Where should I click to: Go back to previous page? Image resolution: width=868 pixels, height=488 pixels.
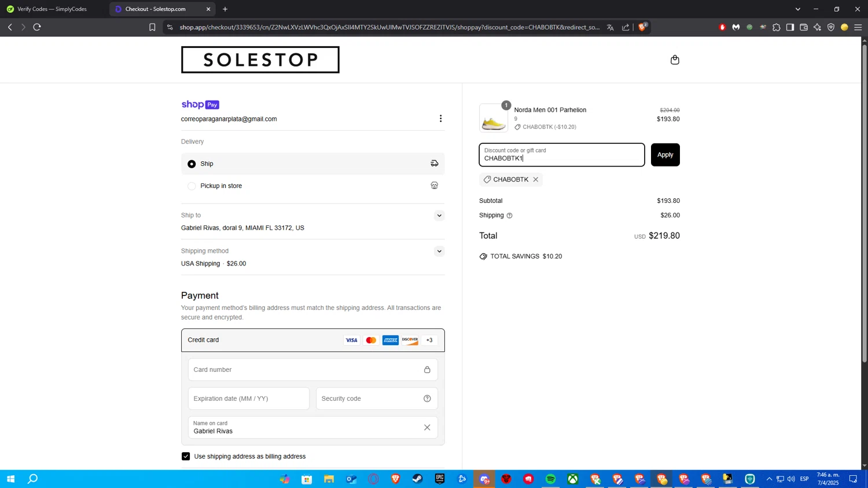coord(10,27)
